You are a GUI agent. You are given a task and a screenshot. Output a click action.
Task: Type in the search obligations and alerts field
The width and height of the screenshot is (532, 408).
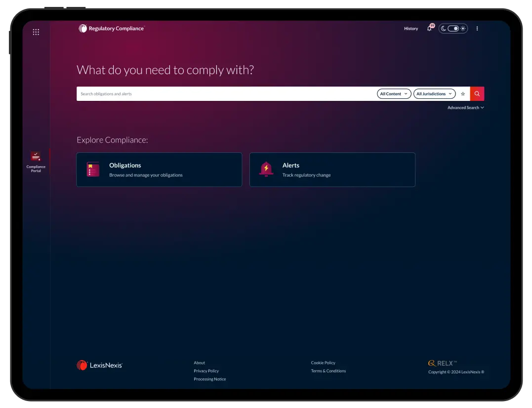pos(225,94)
